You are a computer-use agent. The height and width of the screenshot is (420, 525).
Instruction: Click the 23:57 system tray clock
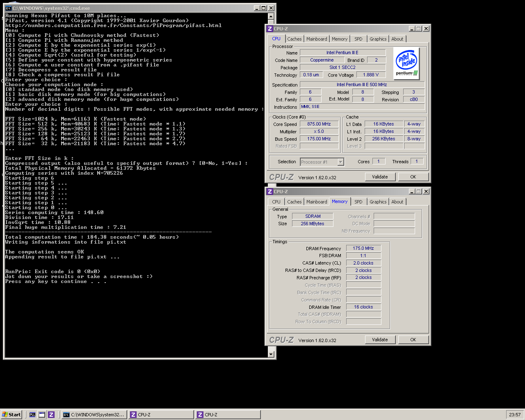click(515, 415)
